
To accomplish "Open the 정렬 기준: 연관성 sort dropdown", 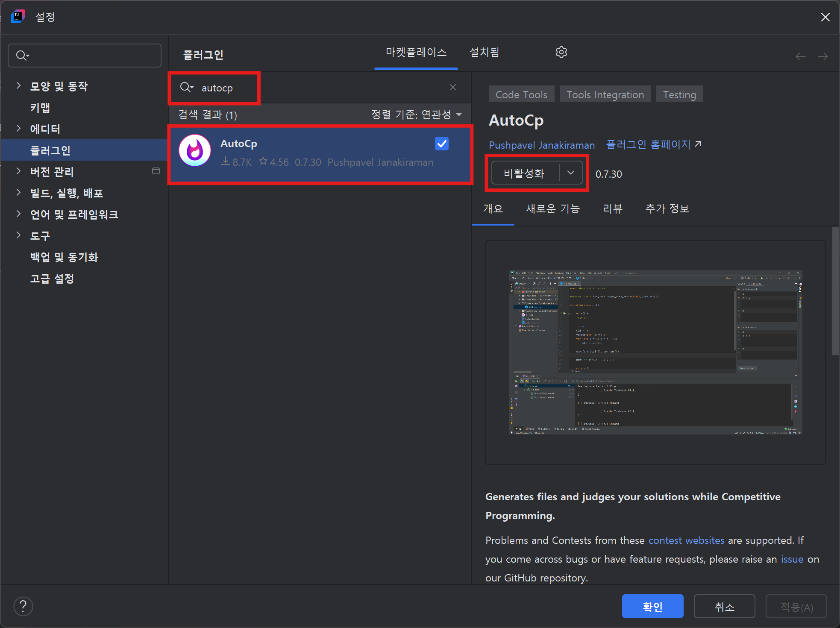I will (417, 114).
